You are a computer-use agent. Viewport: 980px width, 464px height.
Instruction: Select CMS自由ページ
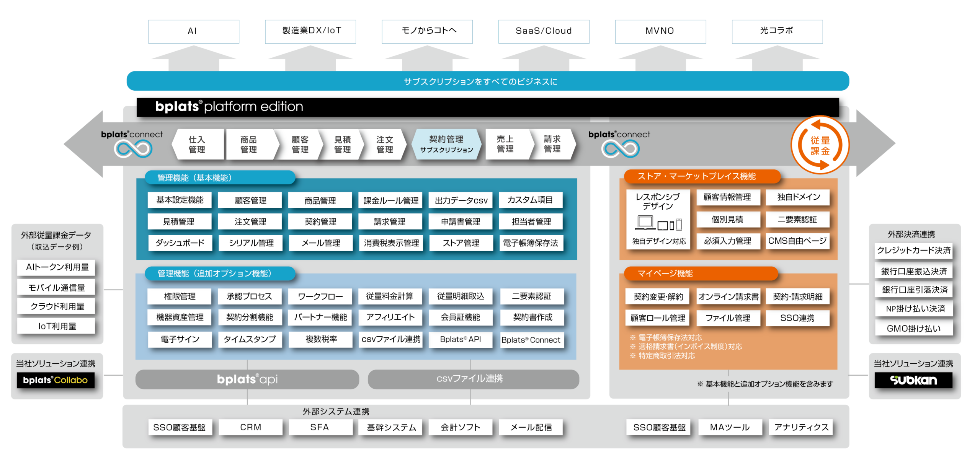coord(798,241)
